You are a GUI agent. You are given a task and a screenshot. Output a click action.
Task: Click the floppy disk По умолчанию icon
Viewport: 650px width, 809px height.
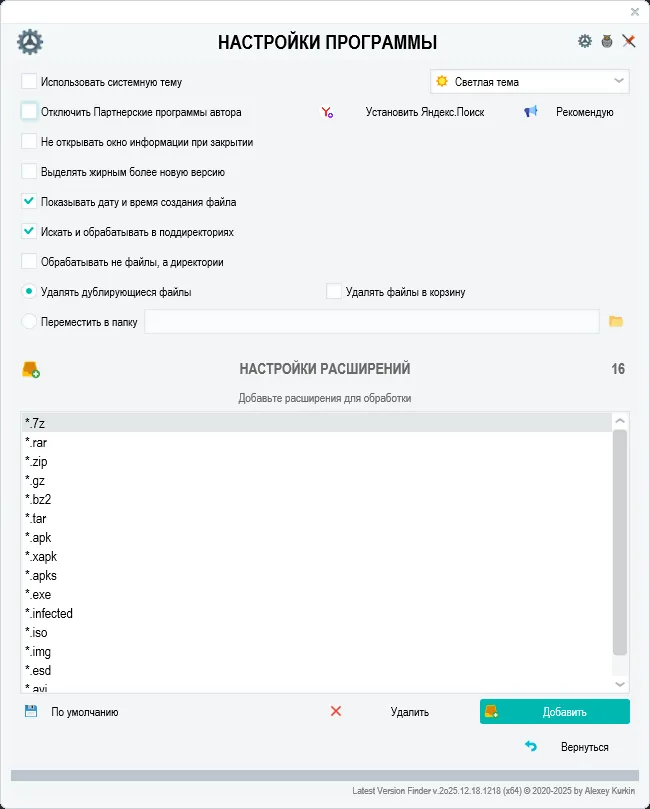pos(31,712)
